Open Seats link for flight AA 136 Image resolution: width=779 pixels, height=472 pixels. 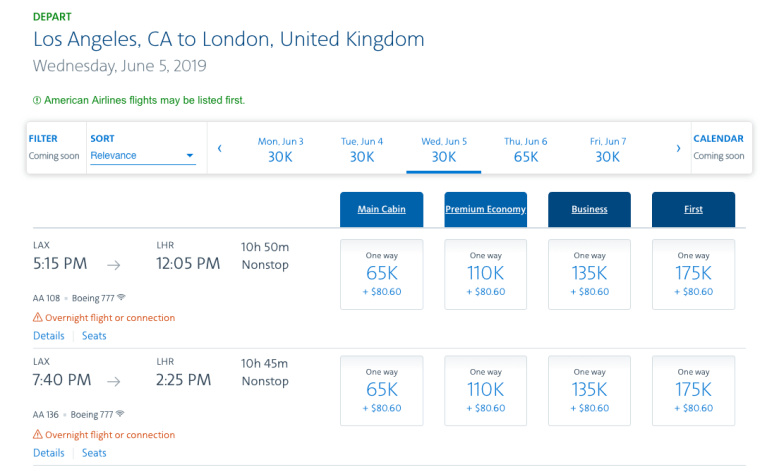pyautogui.click(x=94, y=453)
